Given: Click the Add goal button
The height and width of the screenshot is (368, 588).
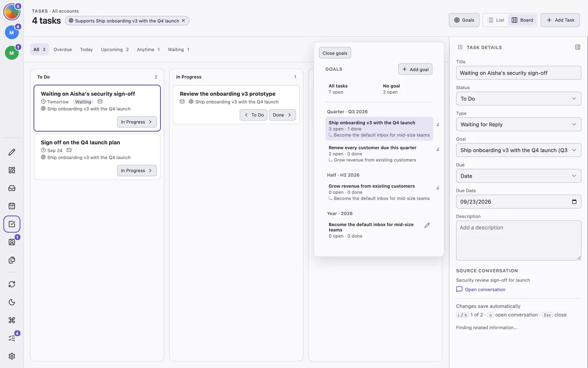Looking at the screenshot, I should (x=415, y=70).
